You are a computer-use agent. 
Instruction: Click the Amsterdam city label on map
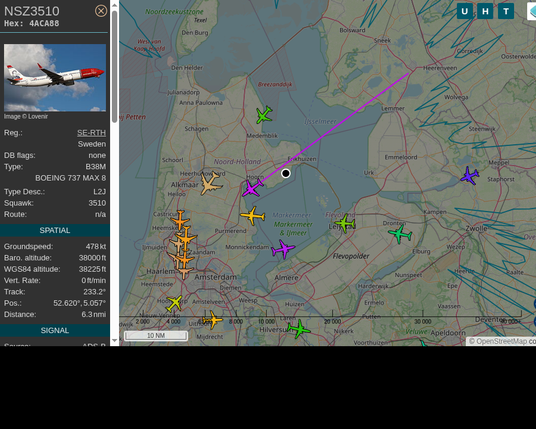[x=215, y=277]
